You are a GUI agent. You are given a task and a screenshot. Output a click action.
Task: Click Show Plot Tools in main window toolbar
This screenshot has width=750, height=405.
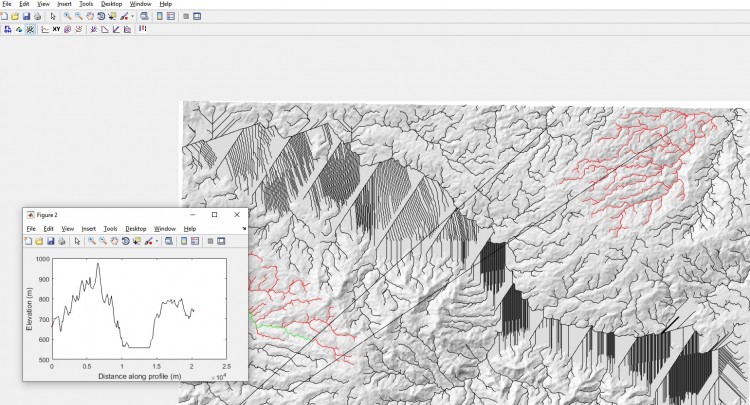(197, 16)
